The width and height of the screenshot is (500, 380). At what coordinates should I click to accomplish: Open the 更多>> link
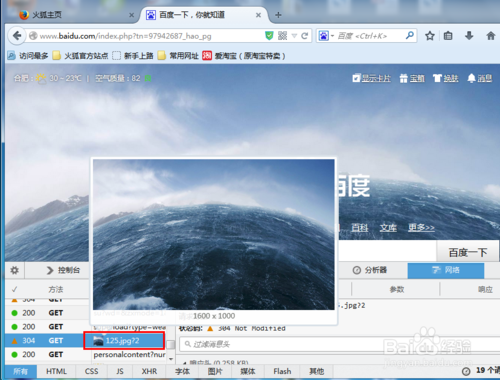pos(421,228)
